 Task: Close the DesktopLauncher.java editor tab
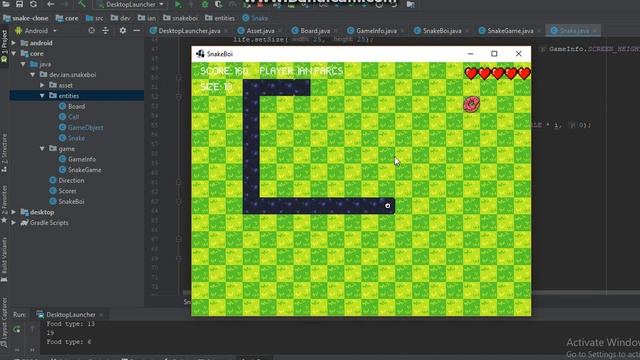(225, 31)
